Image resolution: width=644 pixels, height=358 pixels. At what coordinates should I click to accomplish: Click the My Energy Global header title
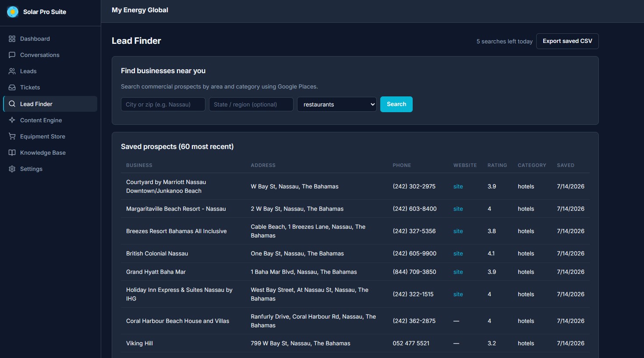[140, 10]
